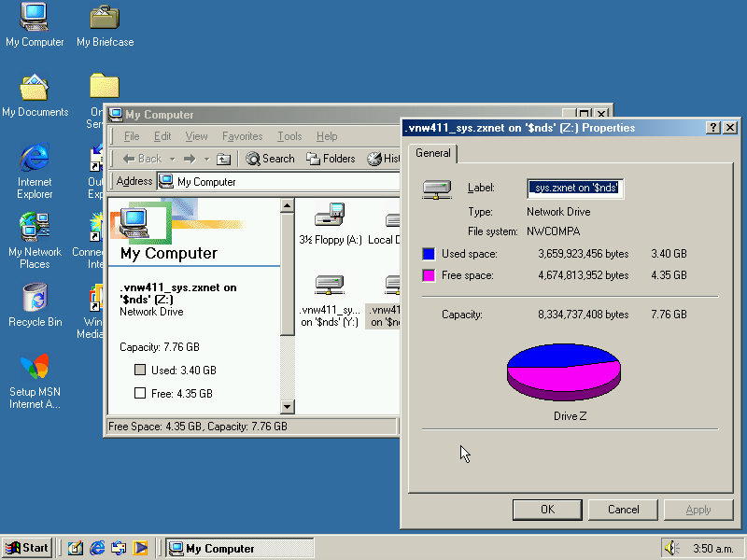Click the Up one level folder icon

pyautogui.click(x=223, y=159)
